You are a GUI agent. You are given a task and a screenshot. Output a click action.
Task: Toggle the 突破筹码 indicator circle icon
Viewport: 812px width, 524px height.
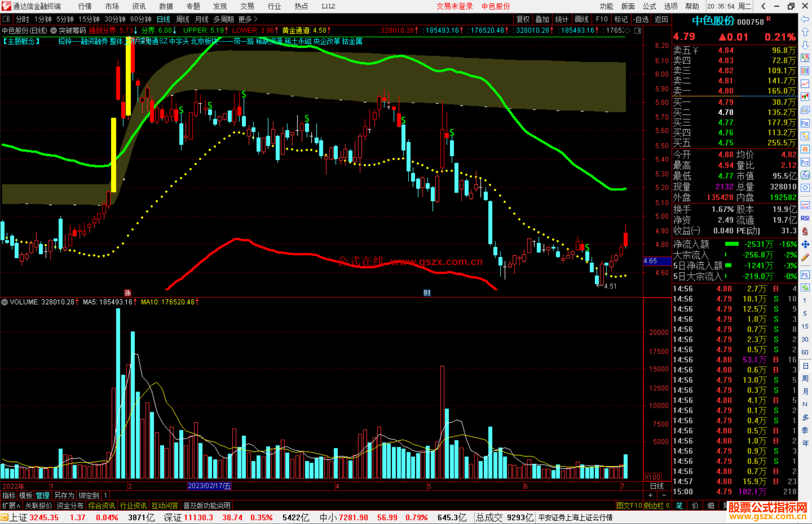(53, 30)
